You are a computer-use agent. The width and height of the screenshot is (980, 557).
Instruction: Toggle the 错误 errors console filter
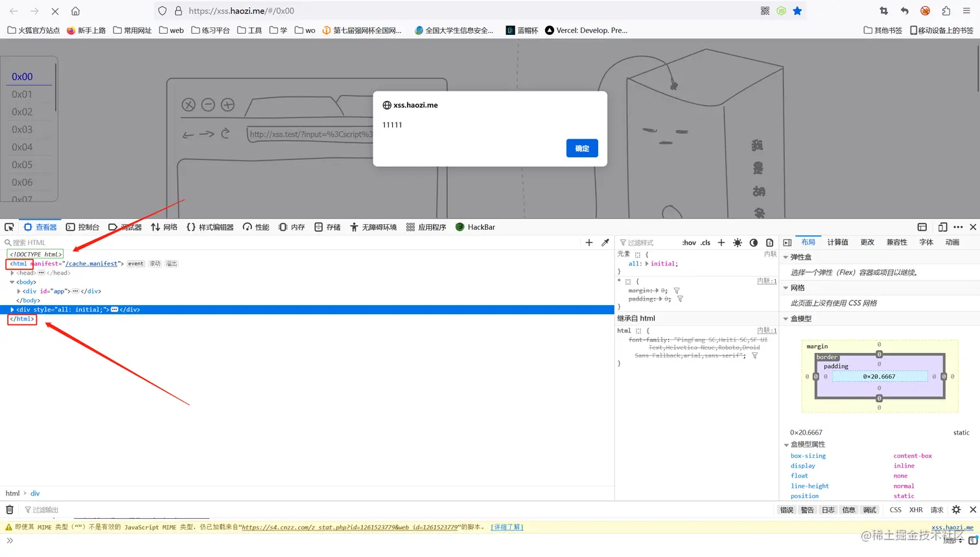point(787,510)
